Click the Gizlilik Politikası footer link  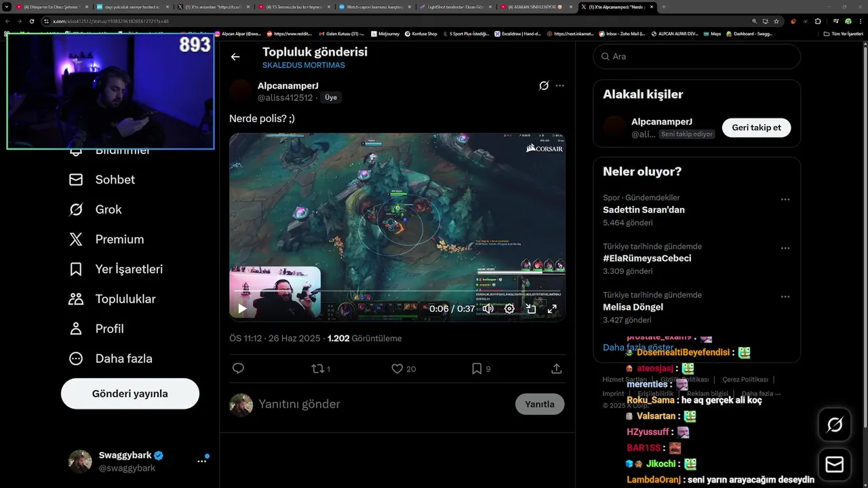685,380
